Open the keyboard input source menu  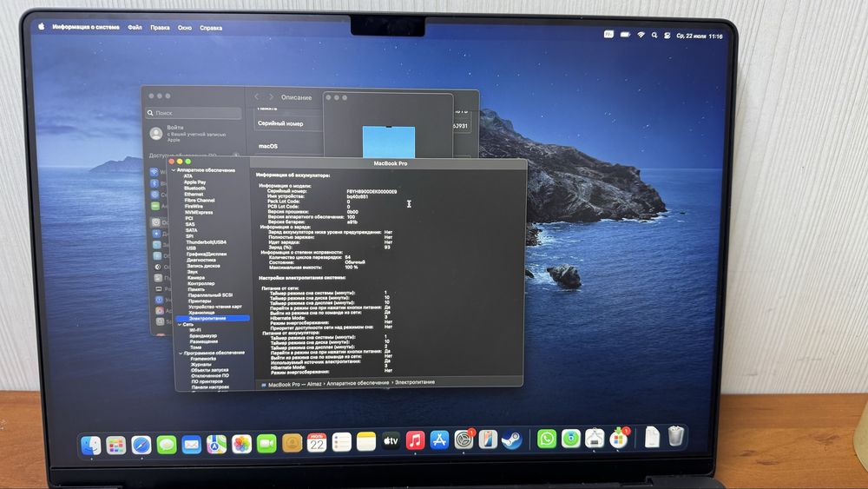click(608, 34)
